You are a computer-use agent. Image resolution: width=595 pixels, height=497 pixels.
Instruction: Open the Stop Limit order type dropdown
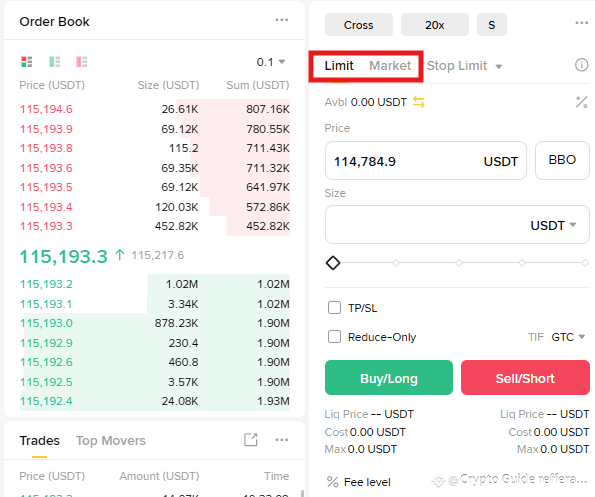[464, 66]
